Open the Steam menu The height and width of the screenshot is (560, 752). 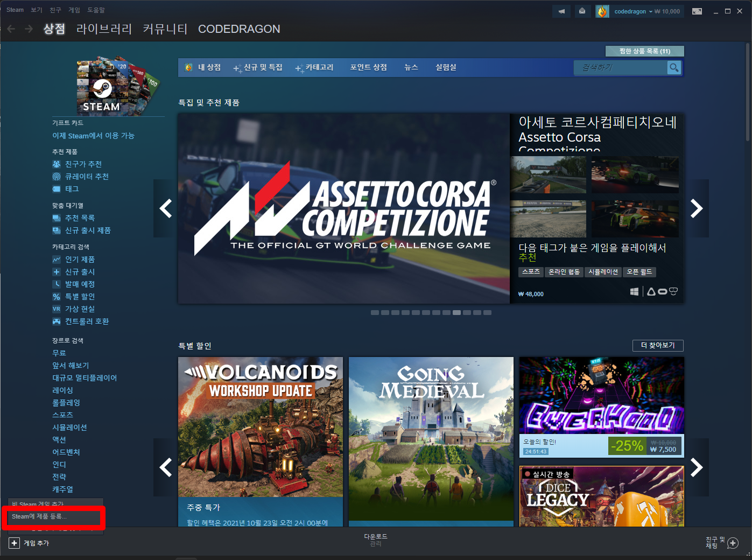tap(15, 10)
